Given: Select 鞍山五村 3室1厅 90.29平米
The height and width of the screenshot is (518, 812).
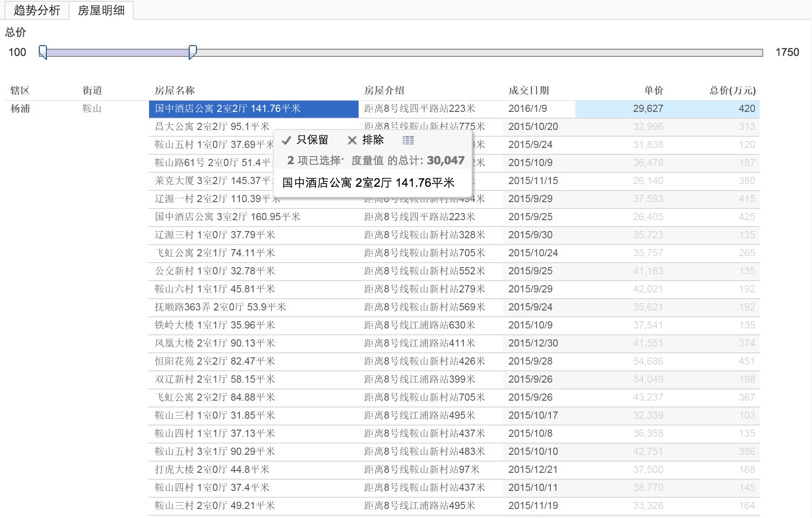Looking at the screenshot, I should pos(215,451).
